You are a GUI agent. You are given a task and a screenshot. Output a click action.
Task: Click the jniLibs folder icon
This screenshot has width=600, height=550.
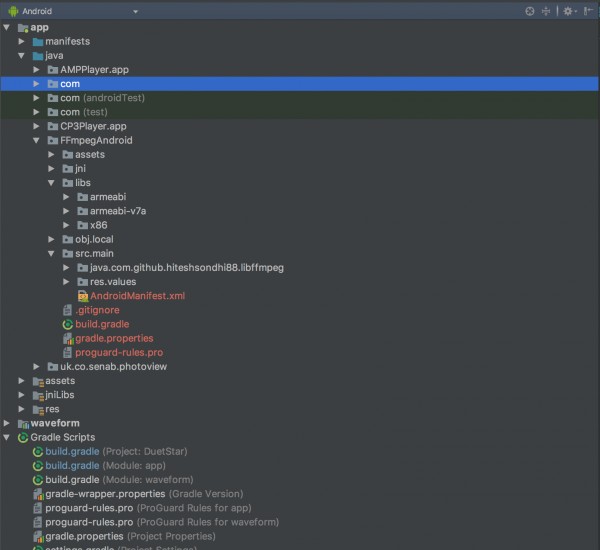coord(38,395)
